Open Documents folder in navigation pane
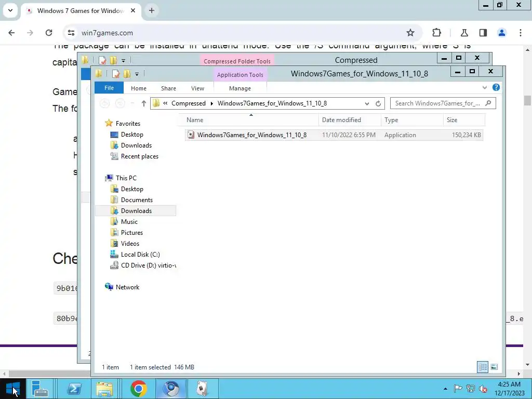Screen dimensions: 532x399 click(x=137, y=200)
